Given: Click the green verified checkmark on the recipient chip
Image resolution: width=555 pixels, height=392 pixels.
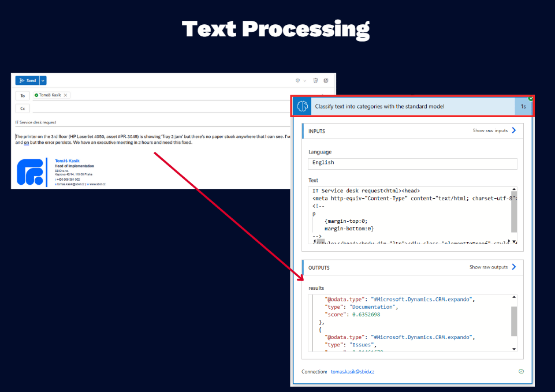Looking at the screenshot, I should click(36, 95).
